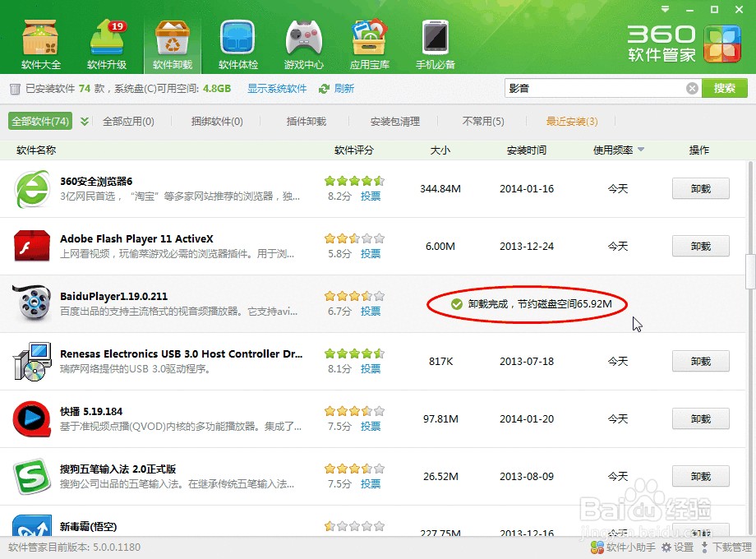Click the green refresh arrows icon

coord(324,89)
